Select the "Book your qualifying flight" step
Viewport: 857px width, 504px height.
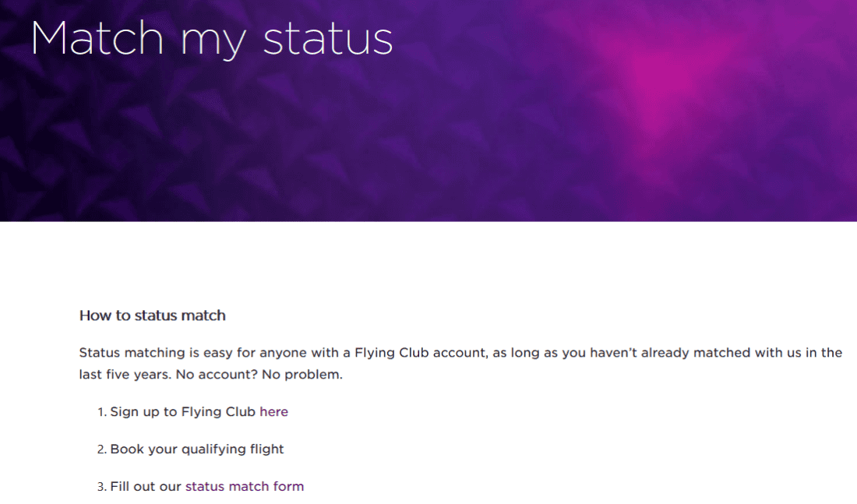click(197, 449)
